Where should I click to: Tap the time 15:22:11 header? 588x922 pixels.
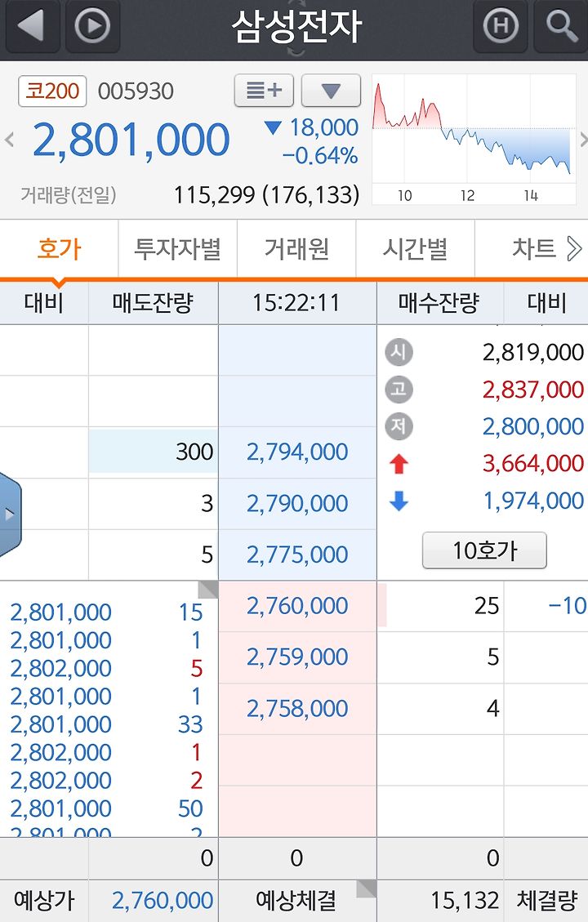[x=297, y=303]
